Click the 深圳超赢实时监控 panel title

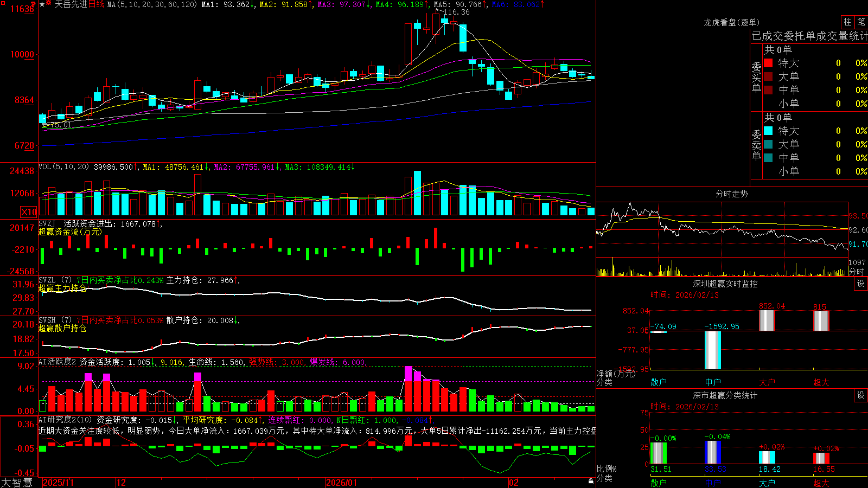[x=725, y=284]
